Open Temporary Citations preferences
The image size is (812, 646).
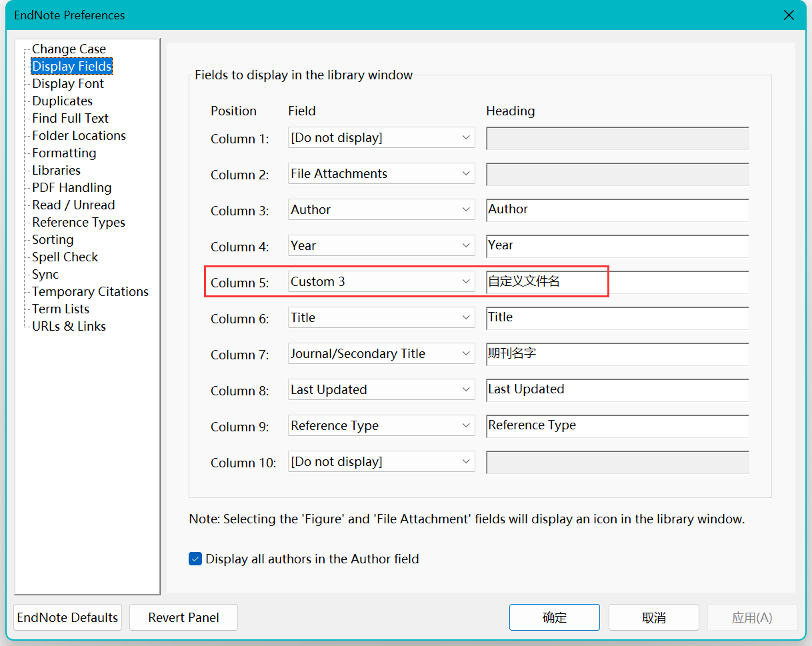[90, 291]
